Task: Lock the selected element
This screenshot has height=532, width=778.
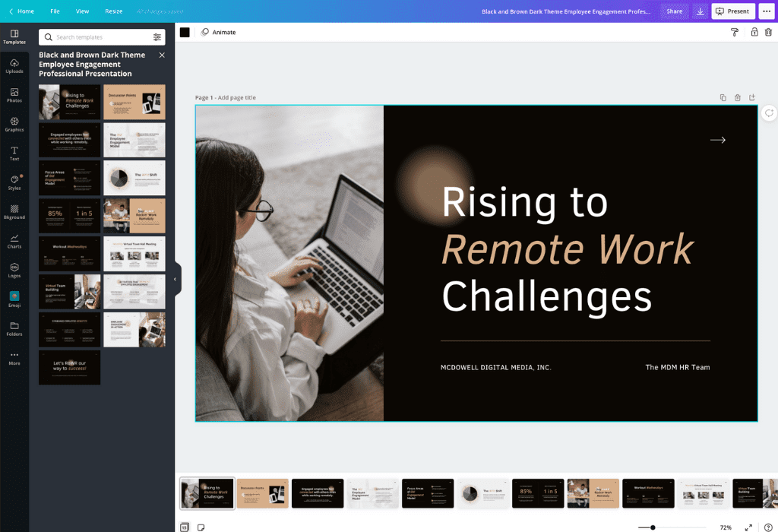Action: pyautogui.click(x=754, y=32)
